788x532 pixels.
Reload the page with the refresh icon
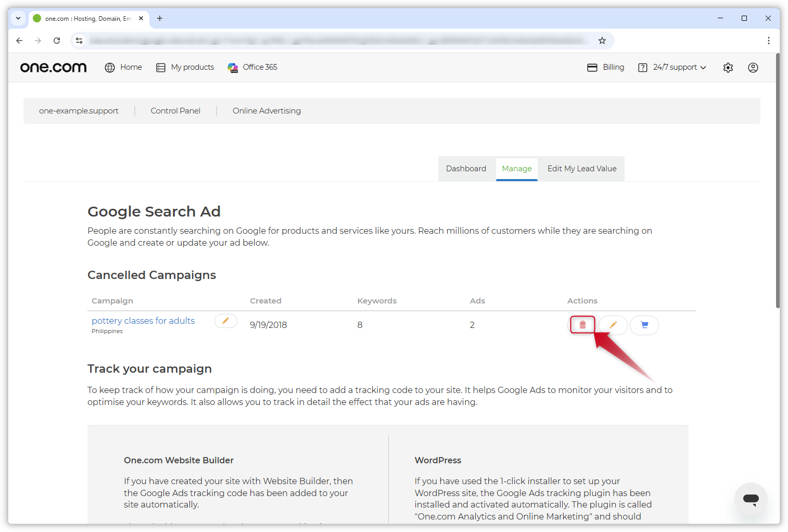coord(57,41)
